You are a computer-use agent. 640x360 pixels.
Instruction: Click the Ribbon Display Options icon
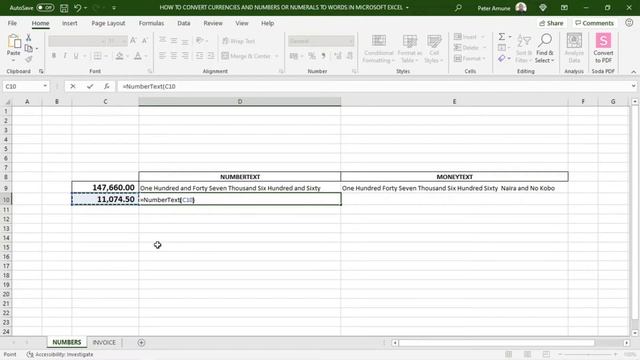point(564,7)
